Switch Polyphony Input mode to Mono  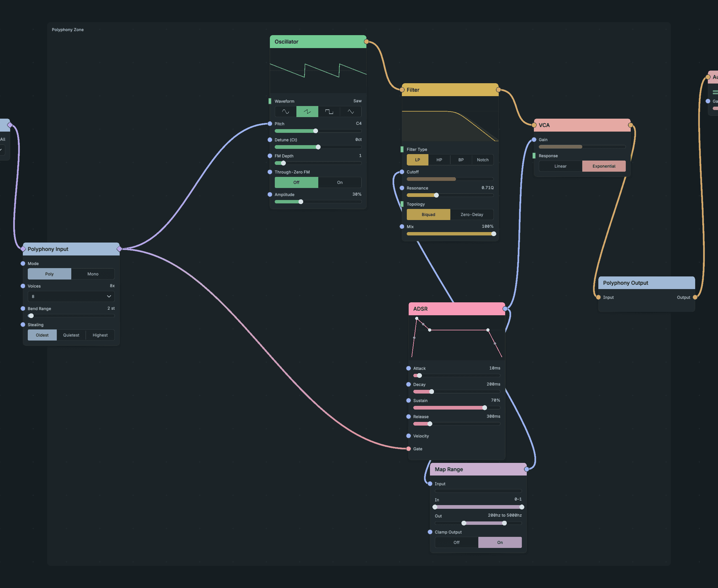[x=93, y=274]
